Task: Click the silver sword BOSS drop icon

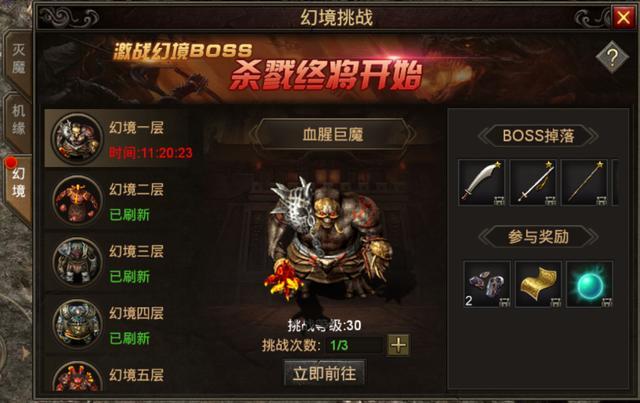Action: (533, 183)
